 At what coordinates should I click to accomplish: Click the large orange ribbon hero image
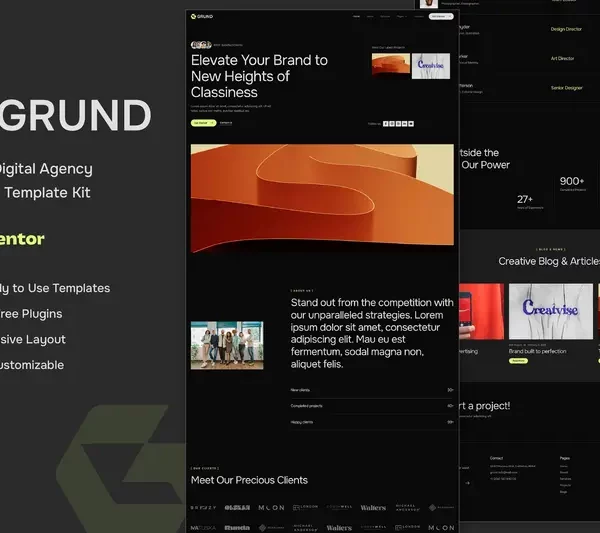(x=322, y=198)
